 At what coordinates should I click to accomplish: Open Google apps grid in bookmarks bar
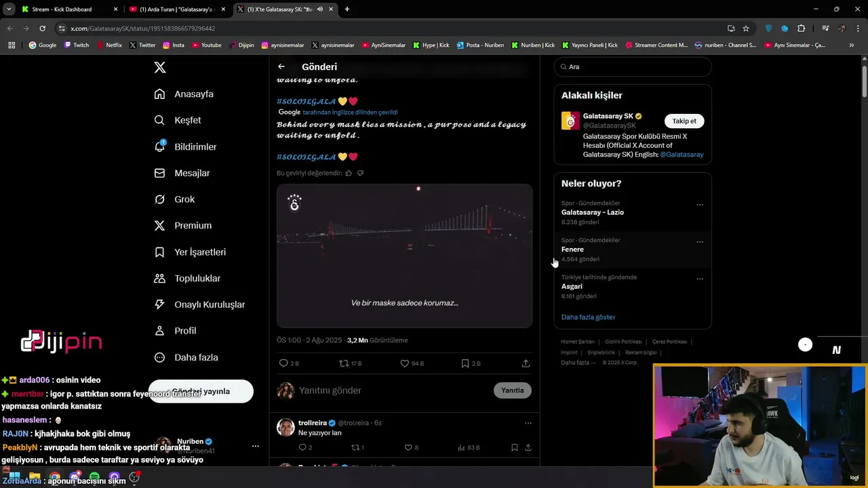pyautogui.click(x=12, y=45)
